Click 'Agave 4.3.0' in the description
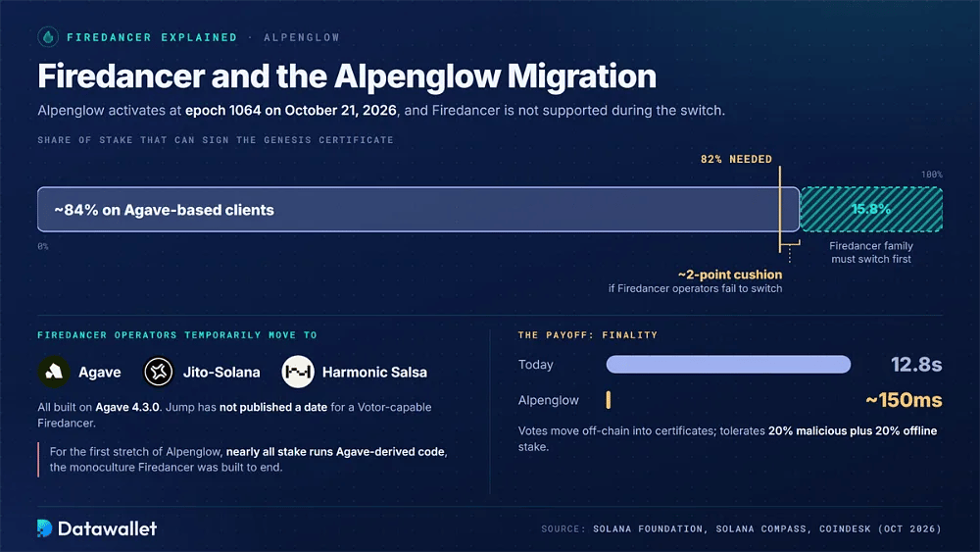The height and width of the screenshot is (552, 980). (126, 407)
